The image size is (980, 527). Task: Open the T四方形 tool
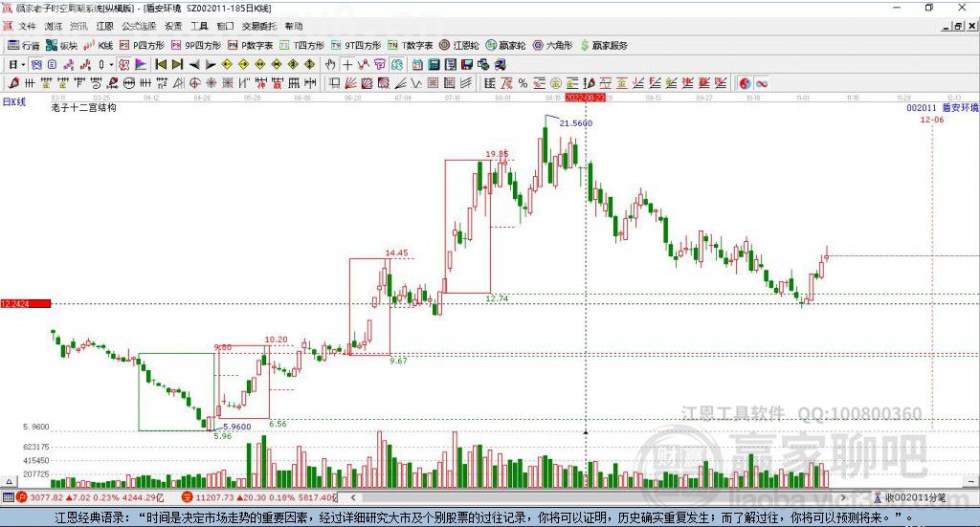(x=302, y=46)
